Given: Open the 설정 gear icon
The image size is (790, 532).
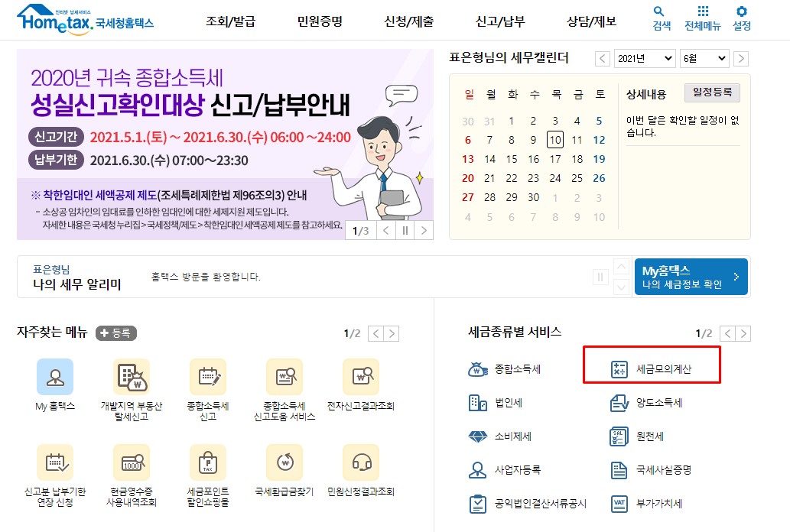Looking at the screenshot, I should pyautogui.click(x=741, y=18).
